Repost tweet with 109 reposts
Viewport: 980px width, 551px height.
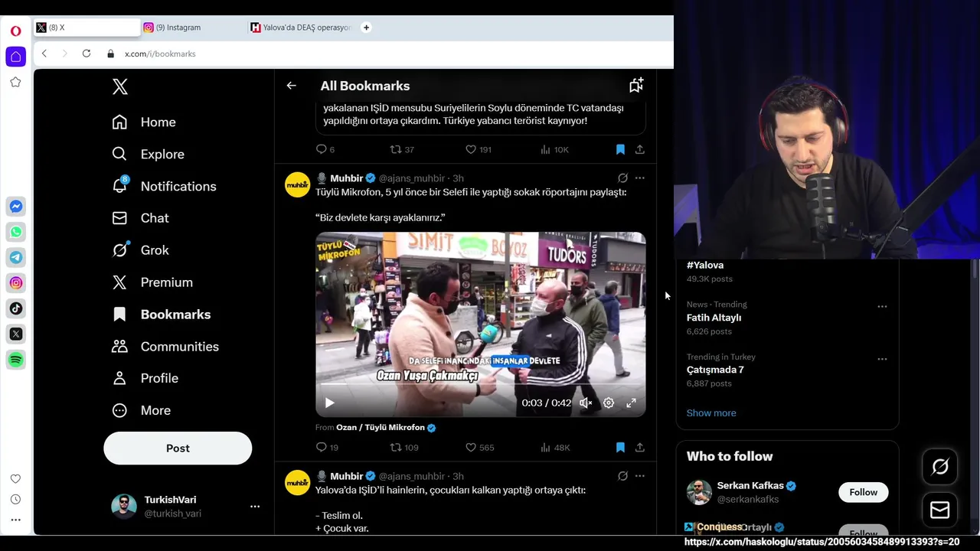point(404,448)
